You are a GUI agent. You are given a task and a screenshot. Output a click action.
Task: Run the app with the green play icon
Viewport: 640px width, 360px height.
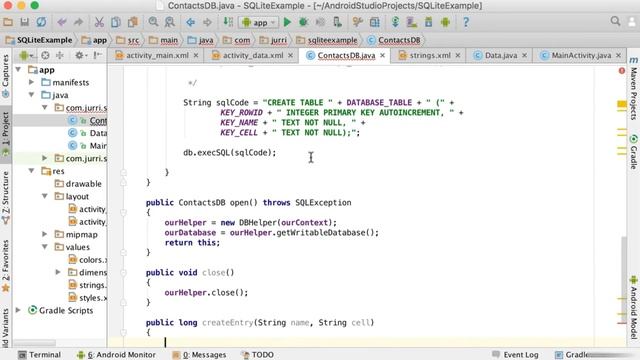point(287,22)
